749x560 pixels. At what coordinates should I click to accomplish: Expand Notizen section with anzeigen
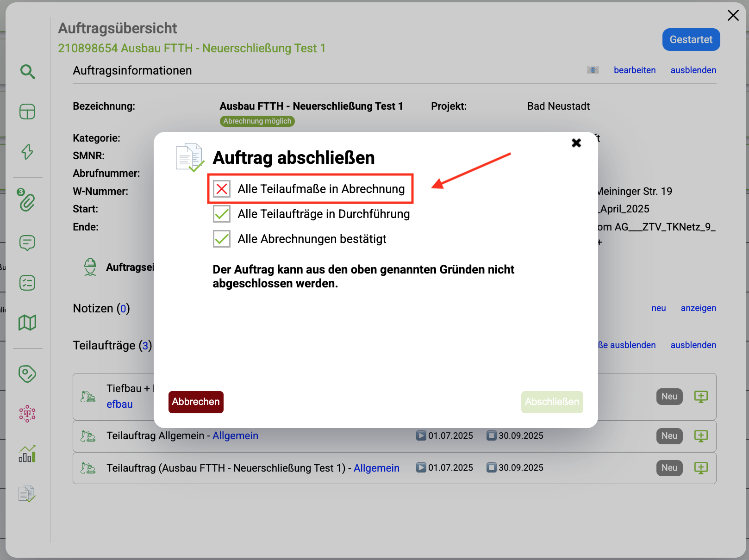pyautogui.click(x=698, y=308)
